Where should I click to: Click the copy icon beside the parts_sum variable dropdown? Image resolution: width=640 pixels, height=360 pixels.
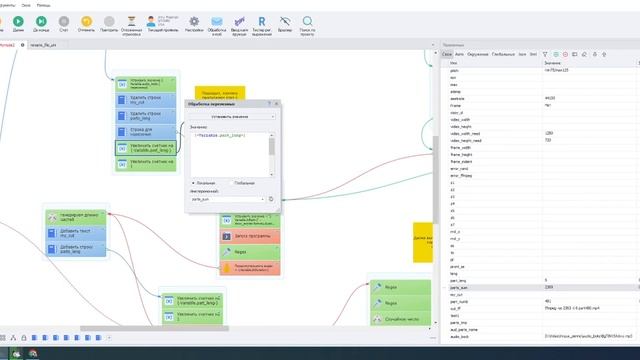[271, 199]
